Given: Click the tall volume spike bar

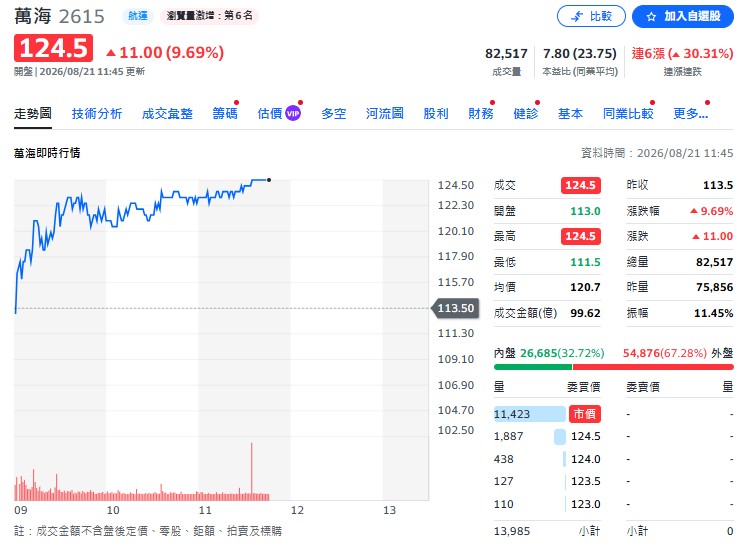Looking at the screenshot, I should (251, 471).
